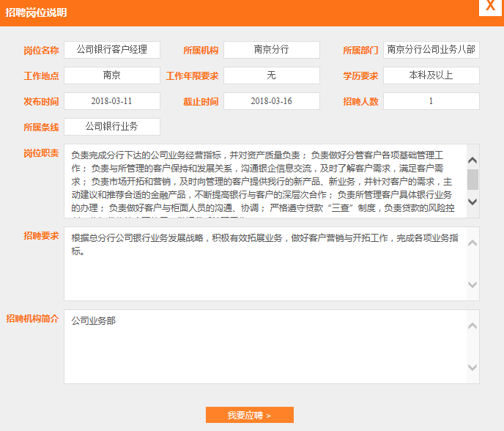Click the 所属条线 field 公司银行业务
This screenshot has width=504, height=431.
click(x=111, y=127)
